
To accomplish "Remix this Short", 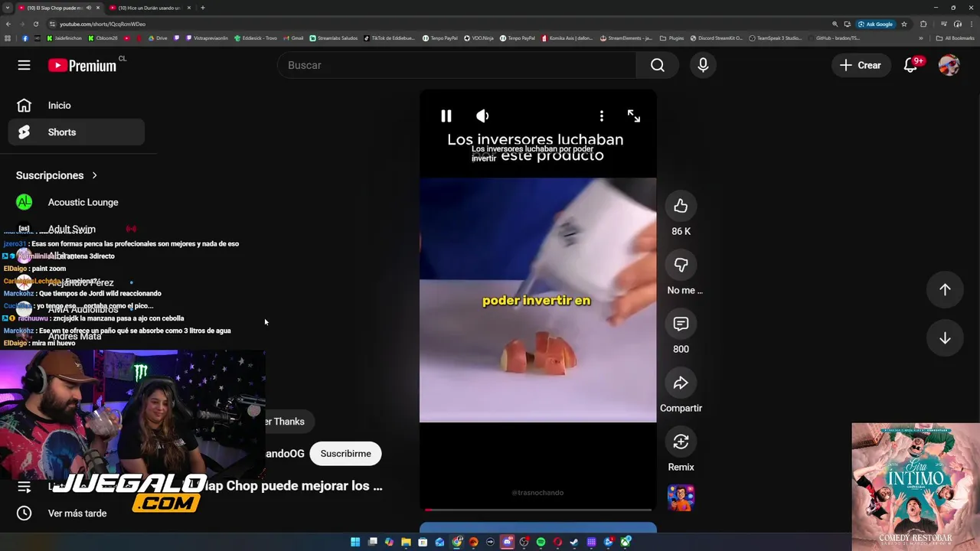I will pyautogui.click(x=681, y=442).
